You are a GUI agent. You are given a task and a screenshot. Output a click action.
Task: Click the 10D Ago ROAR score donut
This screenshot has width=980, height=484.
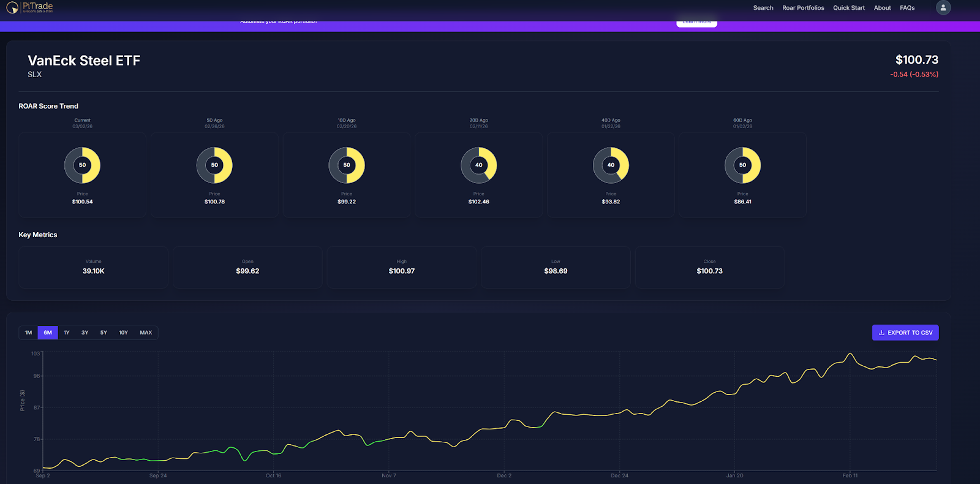click(x=347, y=165)
